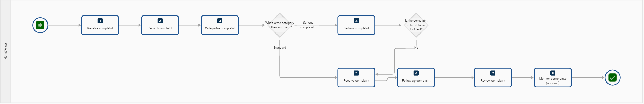This screenshot has width=644, height=104.
Task: Select the complaint category decision diamond
Action: tap(280, 25)
